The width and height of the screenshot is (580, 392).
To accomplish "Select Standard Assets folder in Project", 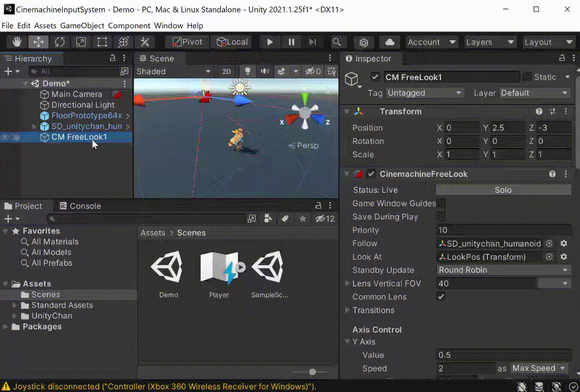I will pyautogui.click(x=62, y=305).
